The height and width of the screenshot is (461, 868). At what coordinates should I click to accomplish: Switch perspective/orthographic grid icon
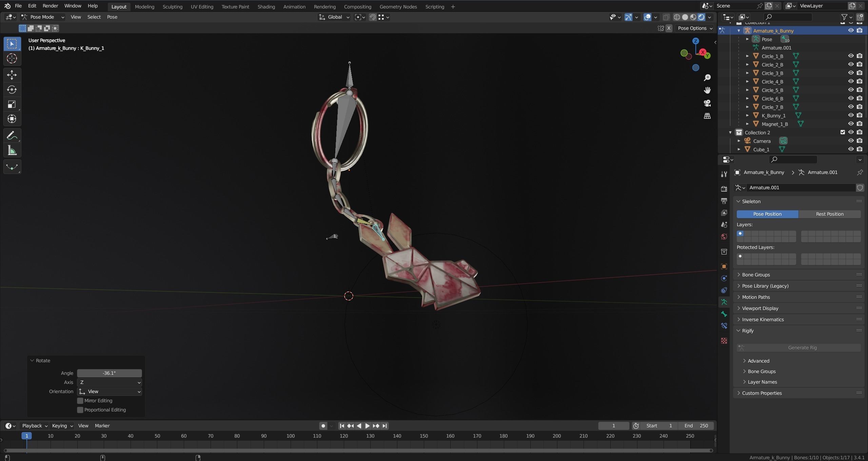click(707, 116)
